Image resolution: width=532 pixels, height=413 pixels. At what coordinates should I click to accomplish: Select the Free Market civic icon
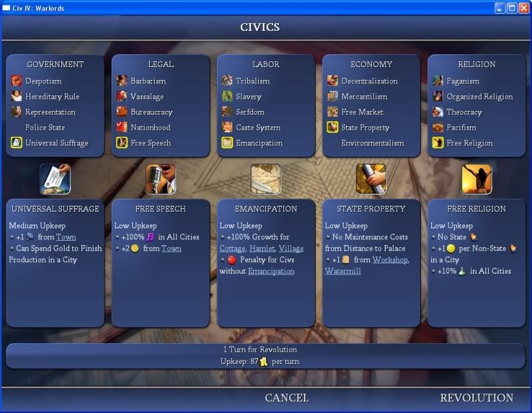point(332,112)
